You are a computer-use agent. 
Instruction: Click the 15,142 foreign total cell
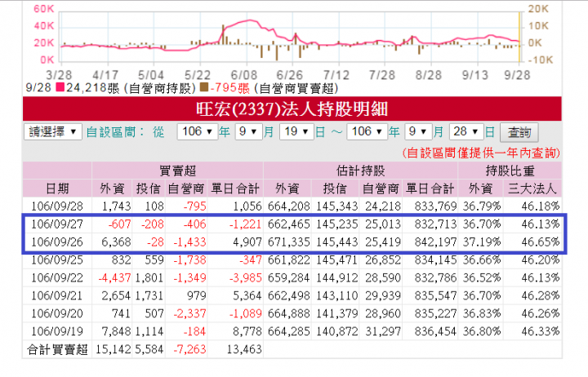tap(114, 349)
